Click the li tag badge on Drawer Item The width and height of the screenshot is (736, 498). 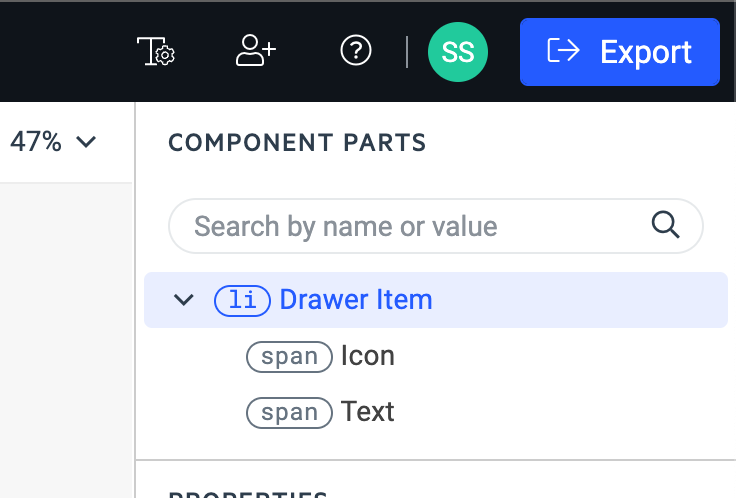pyautogui.click(x=242, y=300)
